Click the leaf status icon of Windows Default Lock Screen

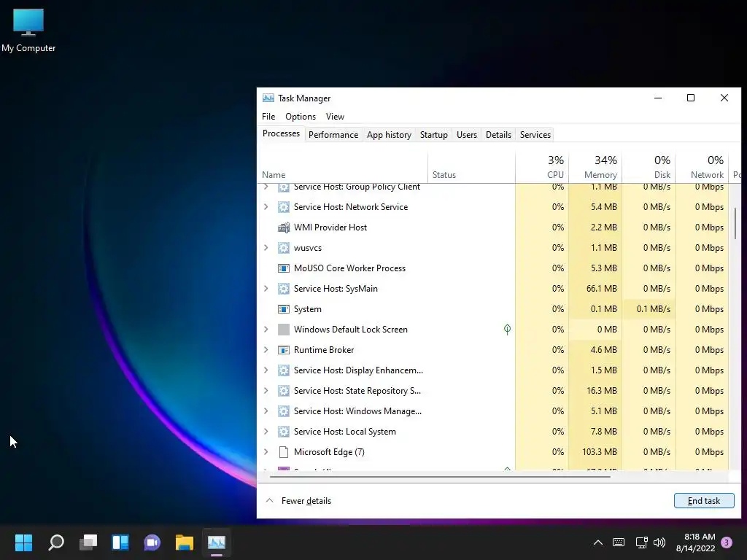pyautogui.click(x=508, y=329)
